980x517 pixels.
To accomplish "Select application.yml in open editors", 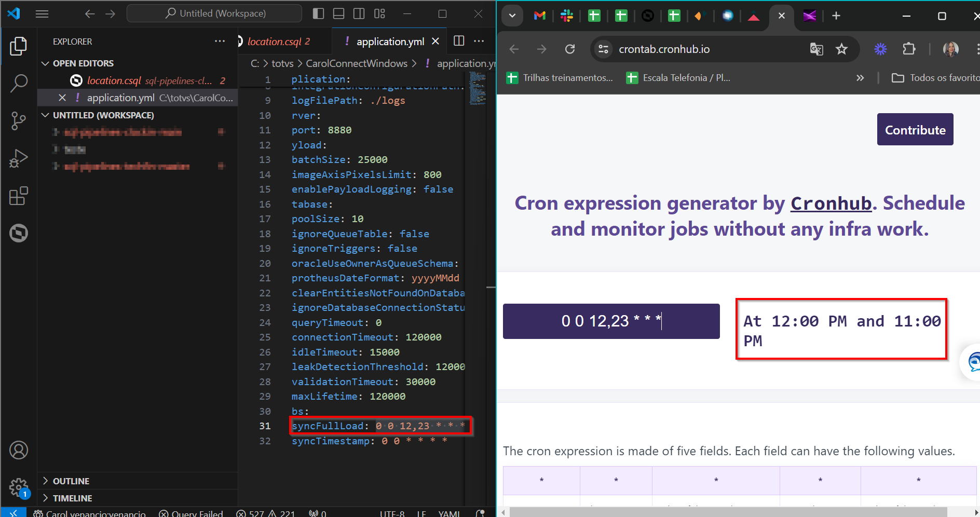I will 120,98.
